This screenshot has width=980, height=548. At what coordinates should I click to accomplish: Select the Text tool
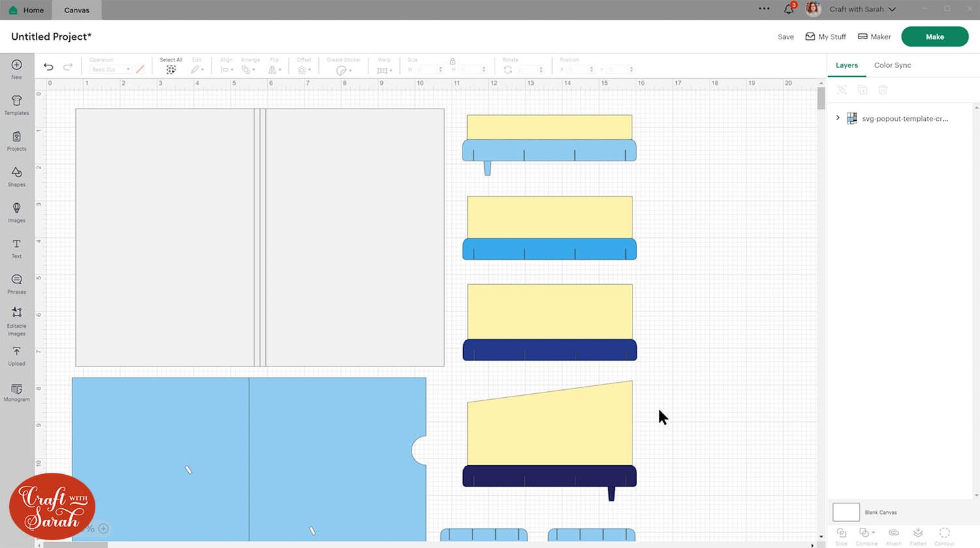coord(16,248)
